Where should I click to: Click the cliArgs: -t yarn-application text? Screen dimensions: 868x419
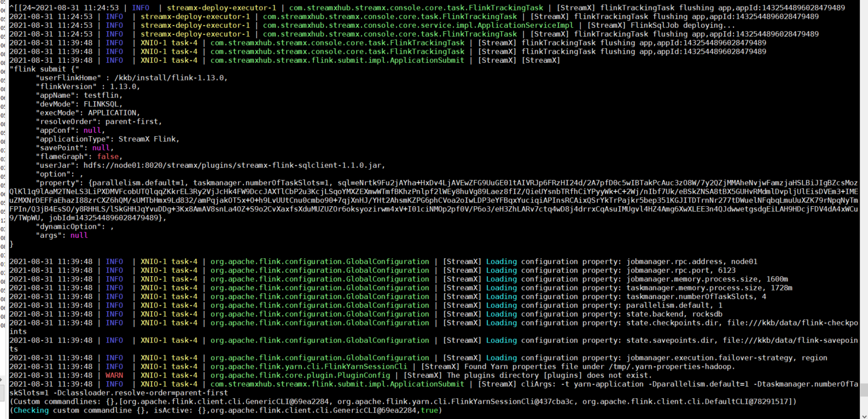pos(582,384)
